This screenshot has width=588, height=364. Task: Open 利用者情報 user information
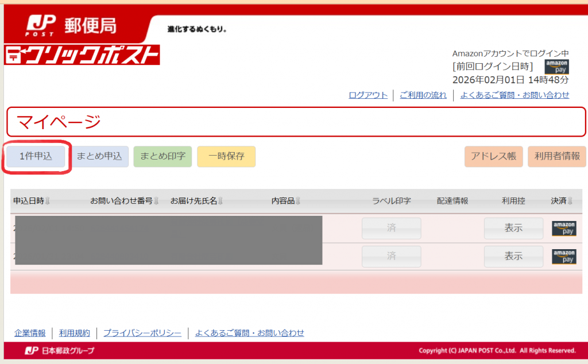click(557, 156)
